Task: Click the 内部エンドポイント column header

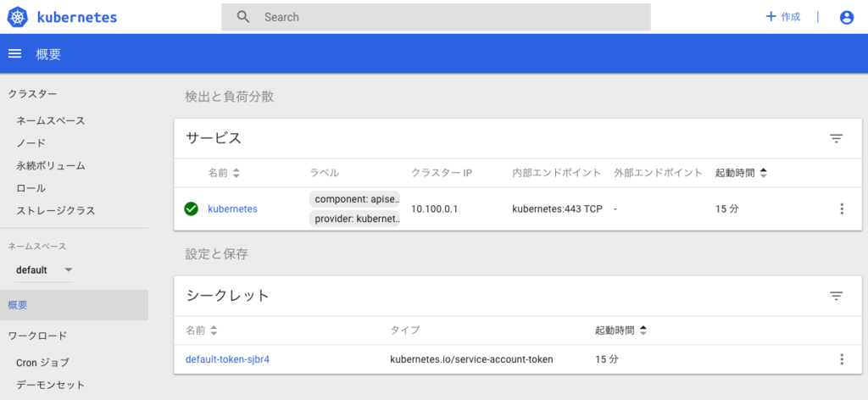Action: coord(557,173)
